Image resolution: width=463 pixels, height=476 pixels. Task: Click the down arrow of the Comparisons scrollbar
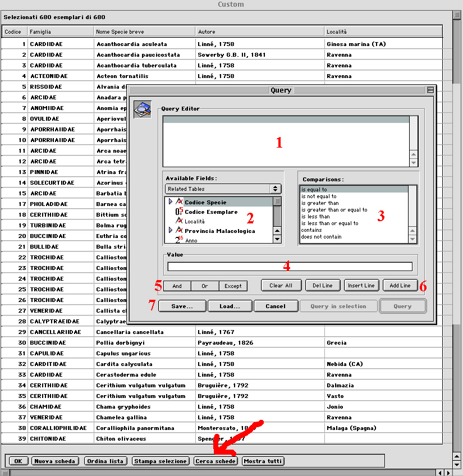[413, 239]
